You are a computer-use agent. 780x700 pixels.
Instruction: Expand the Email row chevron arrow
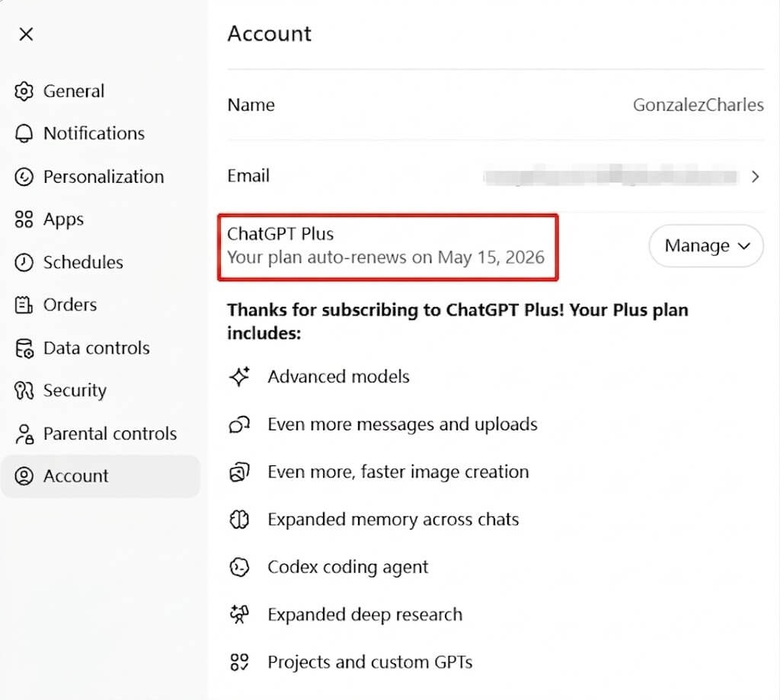(x=756, y=177)
